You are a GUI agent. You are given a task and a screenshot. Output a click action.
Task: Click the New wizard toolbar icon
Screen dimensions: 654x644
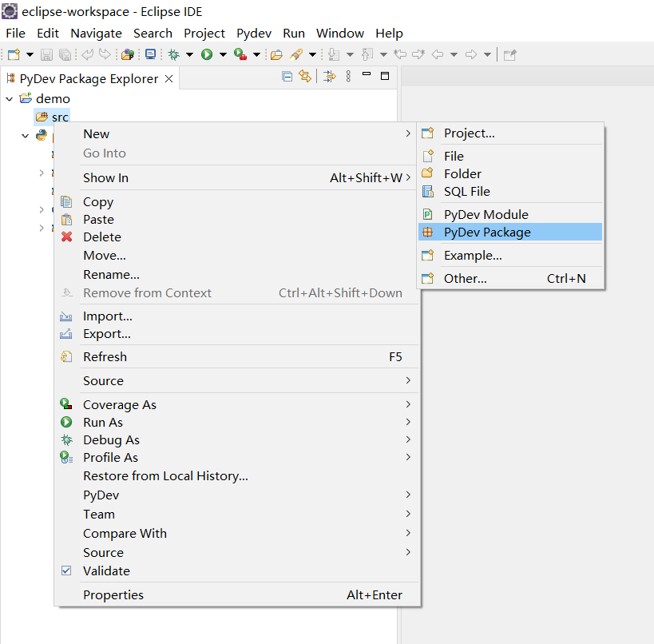point(14,54)
